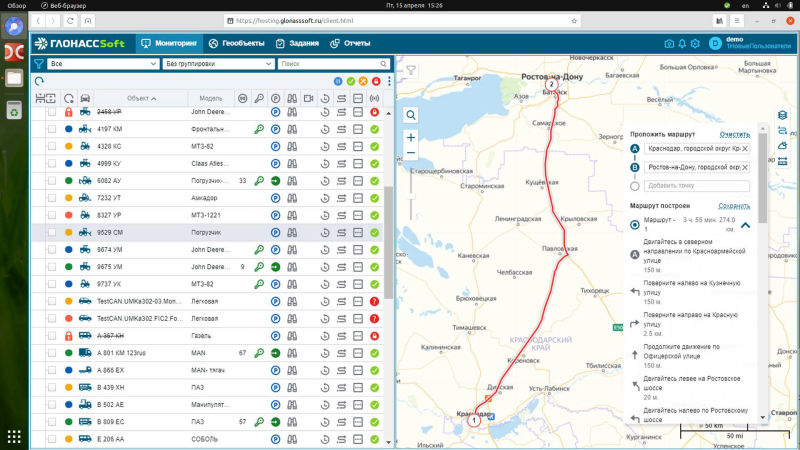Click 'Сохранить' to save the route
Image resolution: width=800 pixels, height=450 pixels.
pyautogui.click(x=733, y=206)
